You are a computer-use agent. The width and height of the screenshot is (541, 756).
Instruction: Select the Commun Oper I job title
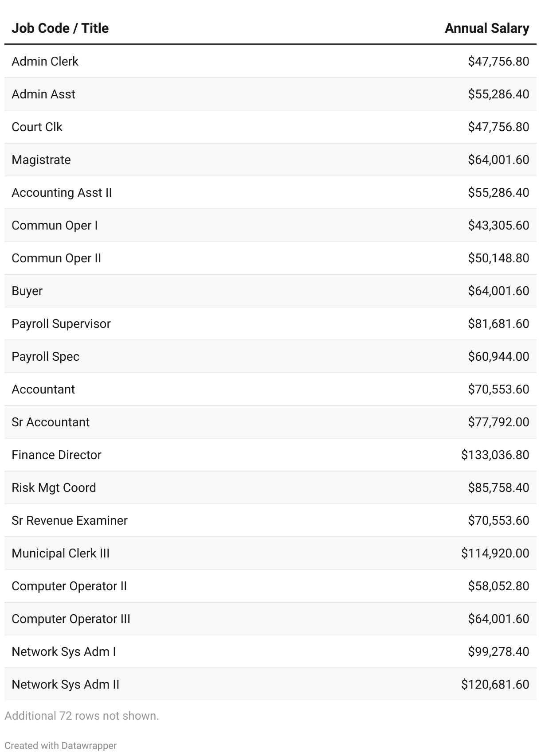(55, 225)
